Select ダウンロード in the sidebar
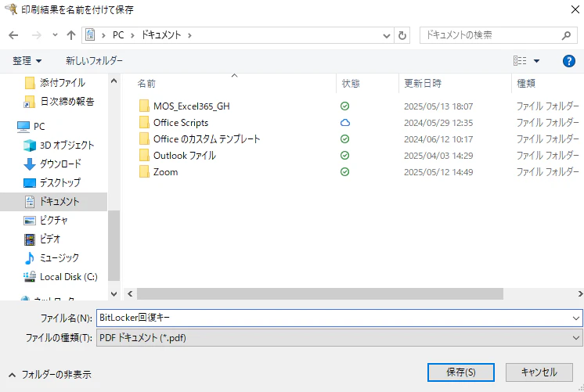584x392 pixels. click(60, 164)
